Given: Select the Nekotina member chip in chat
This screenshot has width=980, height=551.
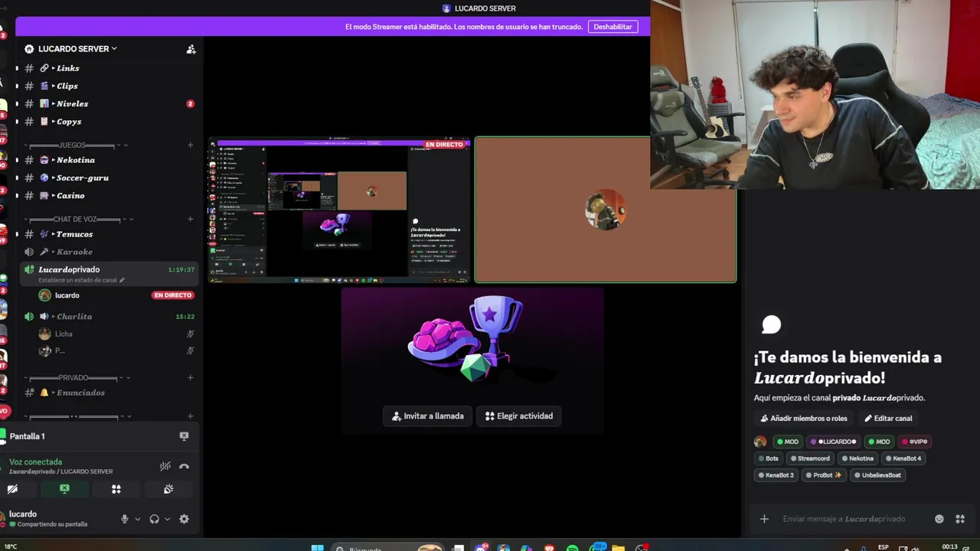Looking at the screenshot, I should [x=857, y=458].
